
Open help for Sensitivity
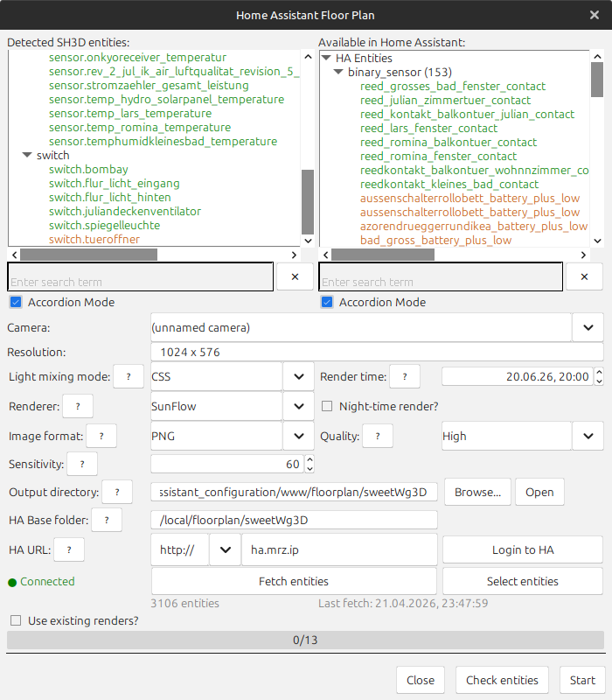[x=82, y=464]
